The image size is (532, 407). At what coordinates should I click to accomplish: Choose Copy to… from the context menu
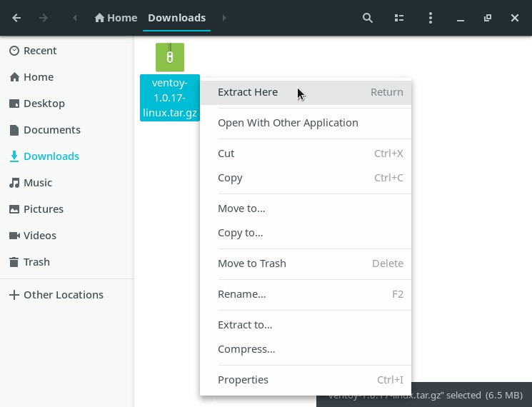tap(306, 233)
